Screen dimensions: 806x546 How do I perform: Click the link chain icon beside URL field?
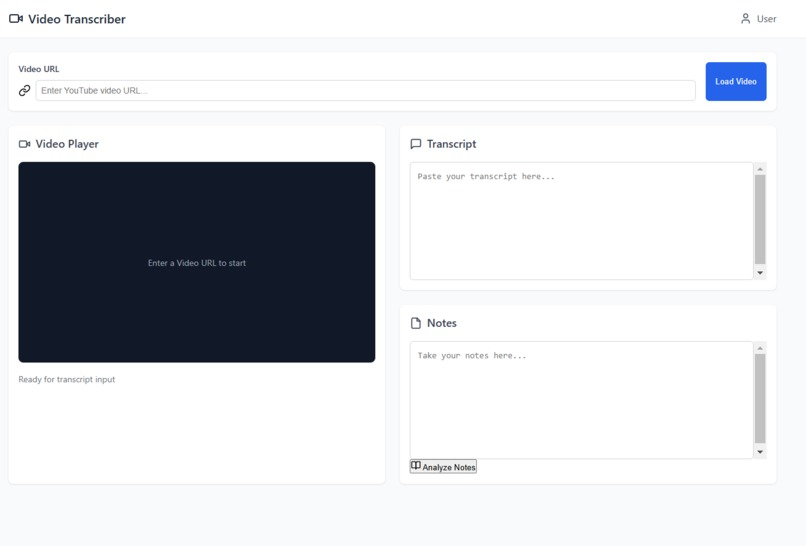point(25,90)
